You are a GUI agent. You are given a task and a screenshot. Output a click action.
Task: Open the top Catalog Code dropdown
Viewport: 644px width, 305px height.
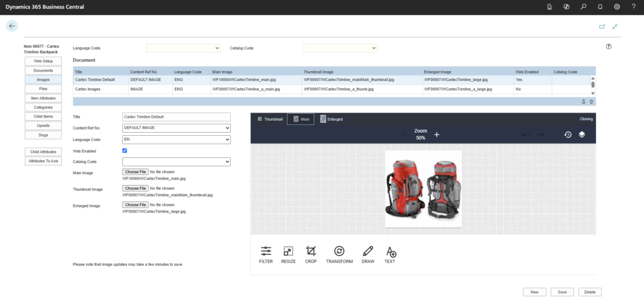pyautogui.click(x=340, y=48)
